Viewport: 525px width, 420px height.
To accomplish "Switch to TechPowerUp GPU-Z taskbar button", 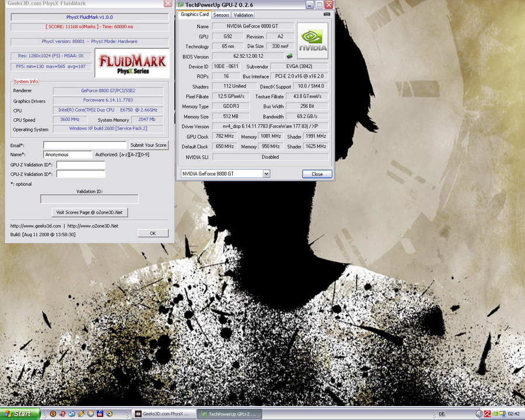I will (229, 414).
